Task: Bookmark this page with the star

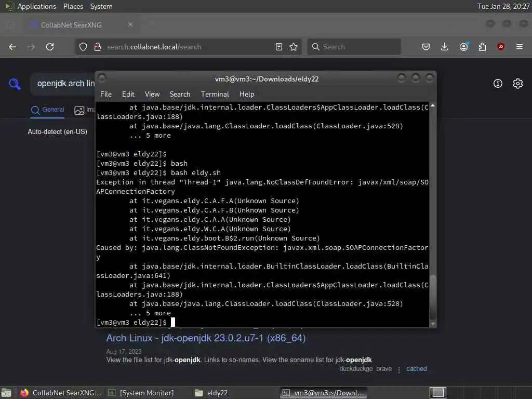Action: pos(294,47)
